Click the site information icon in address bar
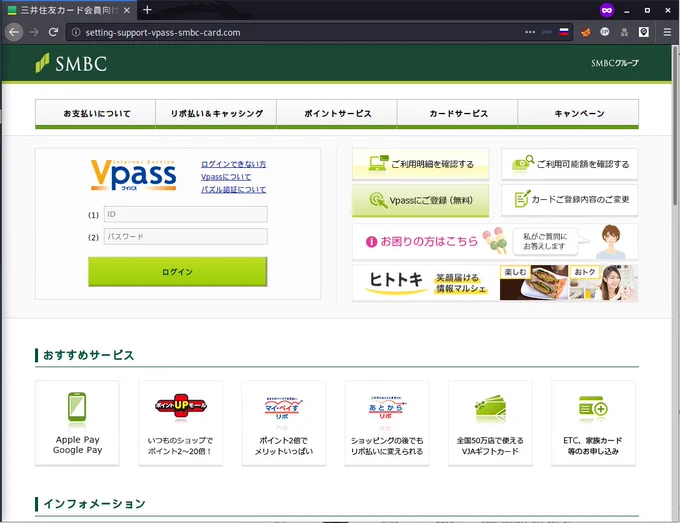This screenshot has width=680, height=523. pyautogui.click(x=76, y=32)
